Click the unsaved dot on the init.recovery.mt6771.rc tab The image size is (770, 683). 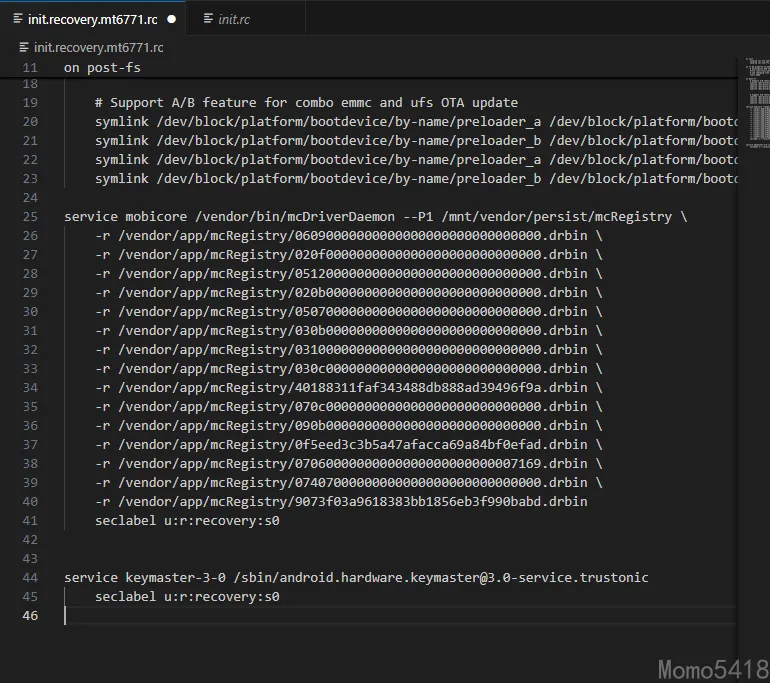click(172, 18)
